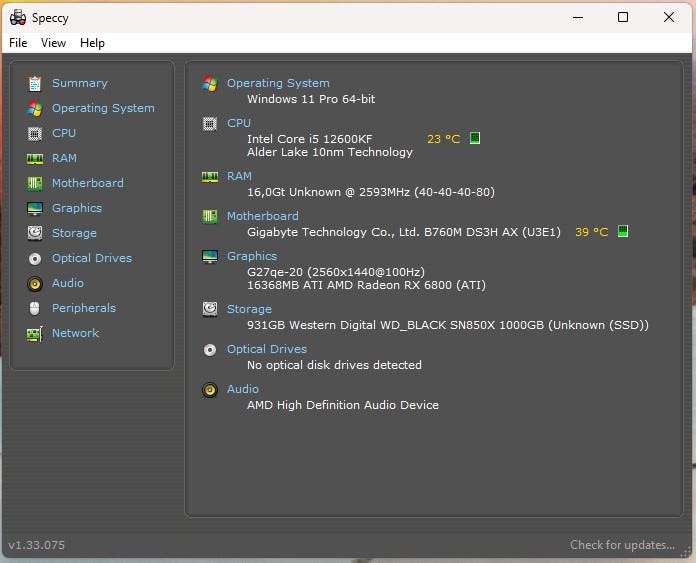Select Audio in the sidebar

point(68,283)
